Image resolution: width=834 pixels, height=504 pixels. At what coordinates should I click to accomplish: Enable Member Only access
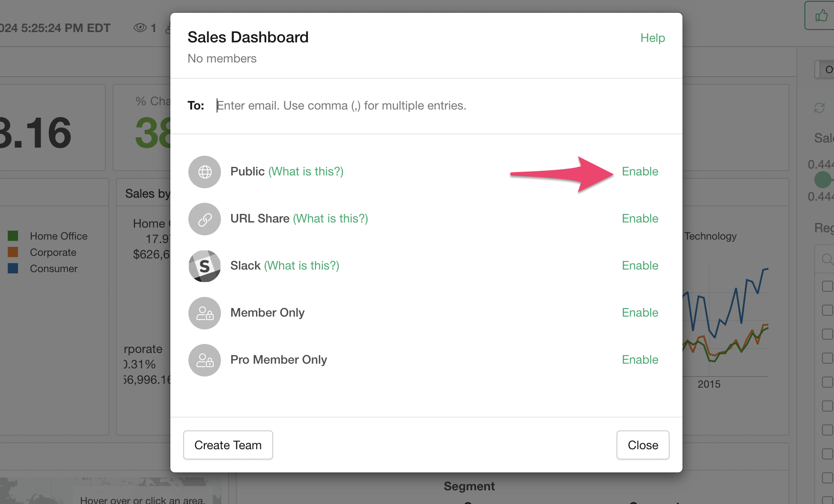pyautogui.click(x=640, y=313)
